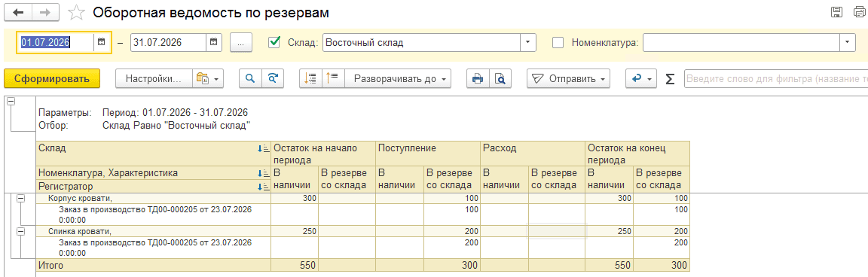The width and height of the screenshot is (868, 277).
Task: Click the magnifier Find icon
Action: (x=250, y=78)
